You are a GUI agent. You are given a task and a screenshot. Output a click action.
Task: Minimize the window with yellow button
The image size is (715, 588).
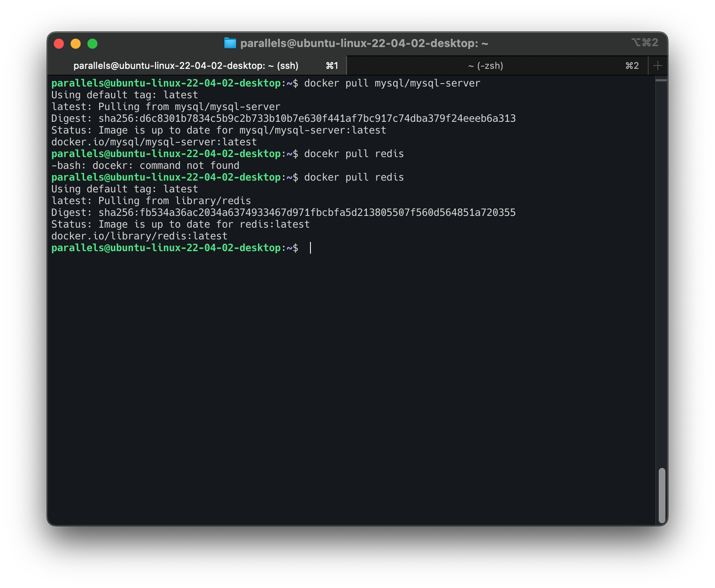click(x=76, y=44)
